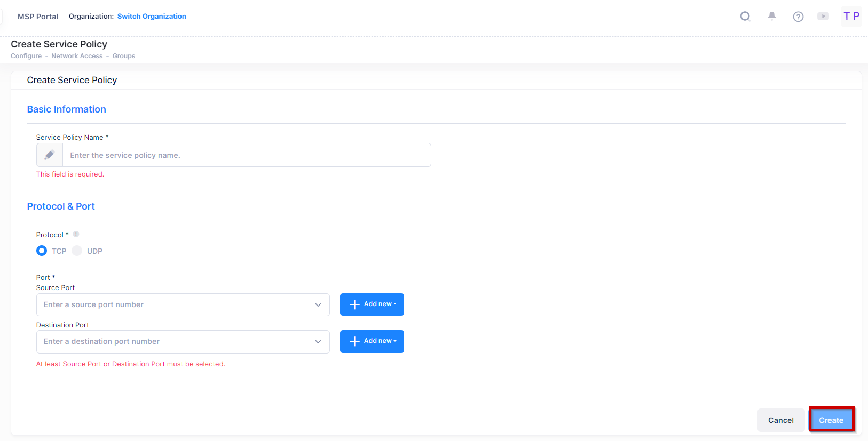The width and height of the screenshot is (868, 441).
Task: Click the Protocol info tooltip icon
Action: click(76, 234)
